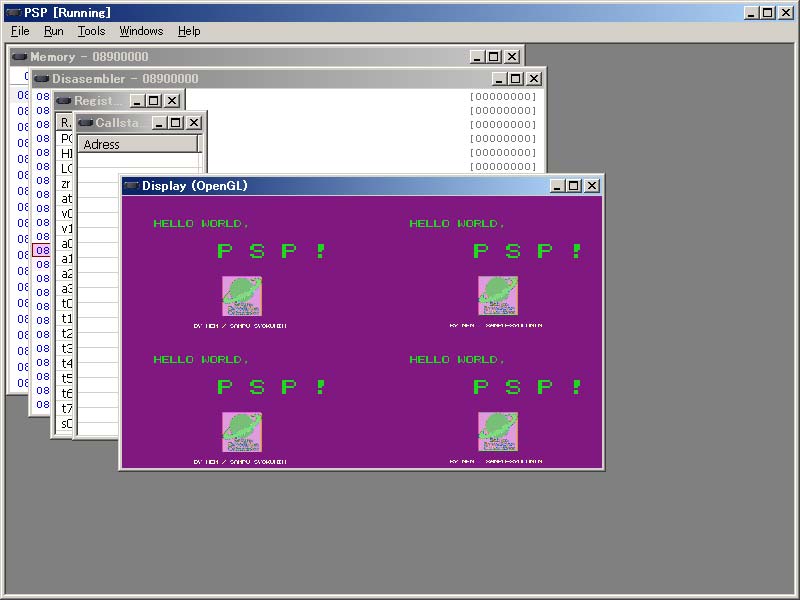Close the Display (OpenGL) window
This screenshot has width=800, height=600.
592,186
